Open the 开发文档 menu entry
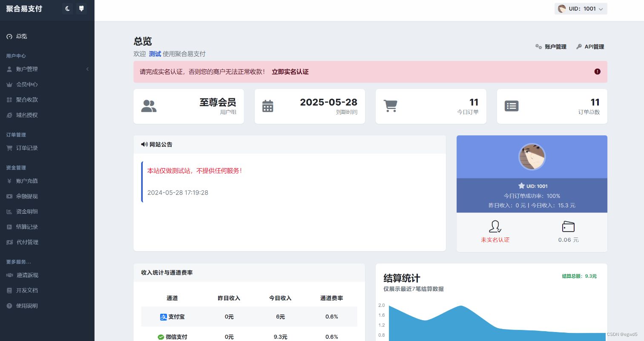The height and width of the screenshot is (341, 644). tap(27, 290)
